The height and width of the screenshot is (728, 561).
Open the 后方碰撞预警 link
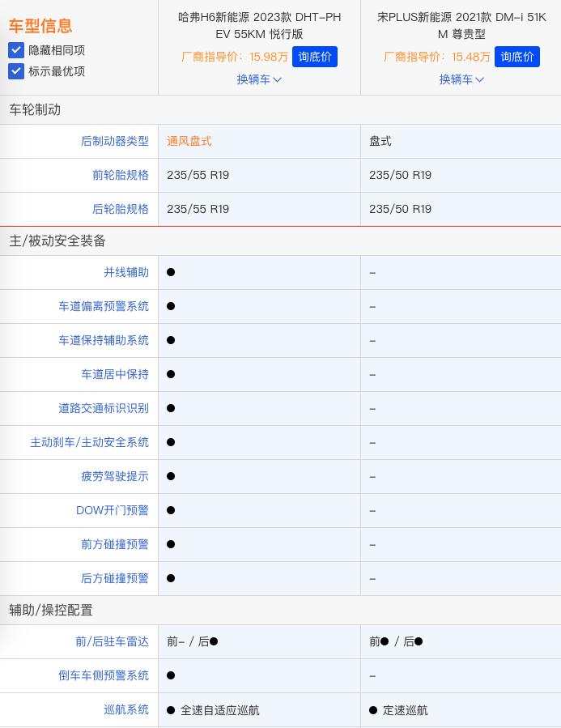(x=115, y=578)
